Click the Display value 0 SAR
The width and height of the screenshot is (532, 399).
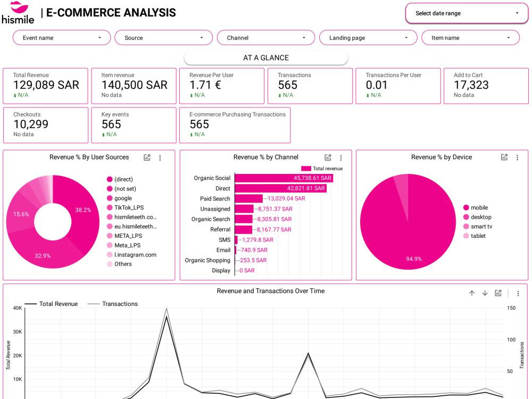pos(247,270)
